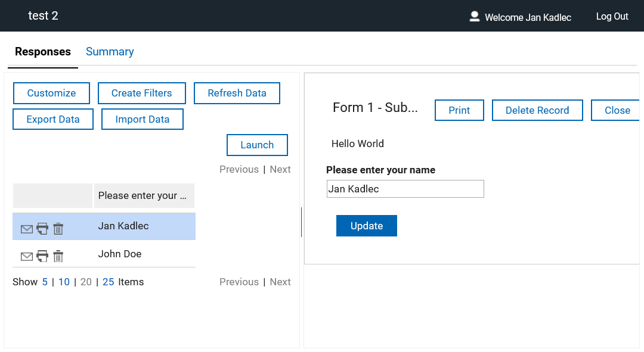This screenshot has width=644, height=352.
Task: Click the Launch button
Action: coord(257,145)
